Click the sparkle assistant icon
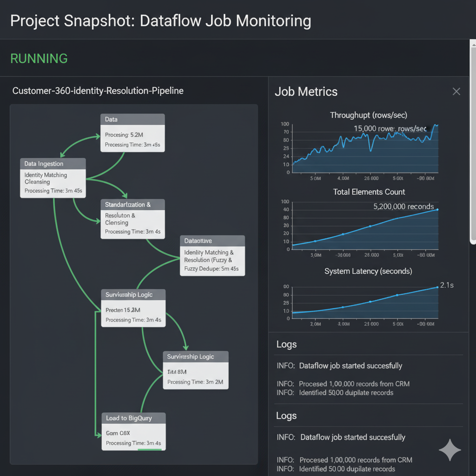Viewport: 476px width, 476px height. pos(450,450)
